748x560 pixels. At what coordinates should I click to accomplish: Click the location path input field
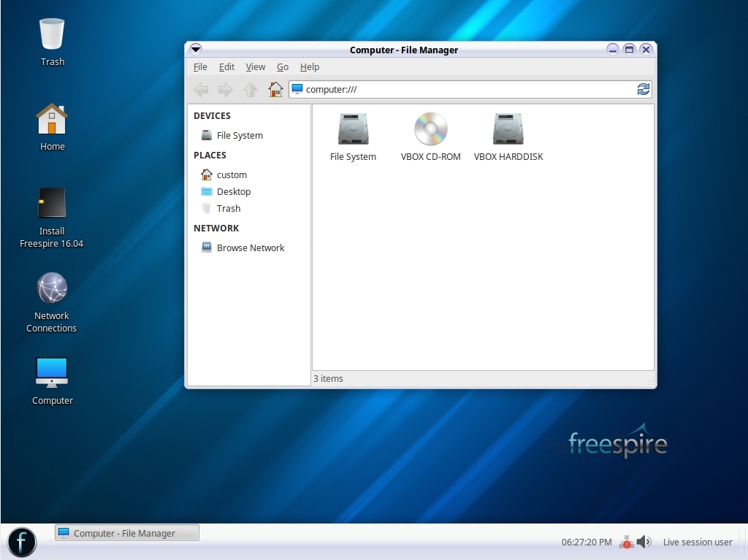click(467, 89)
